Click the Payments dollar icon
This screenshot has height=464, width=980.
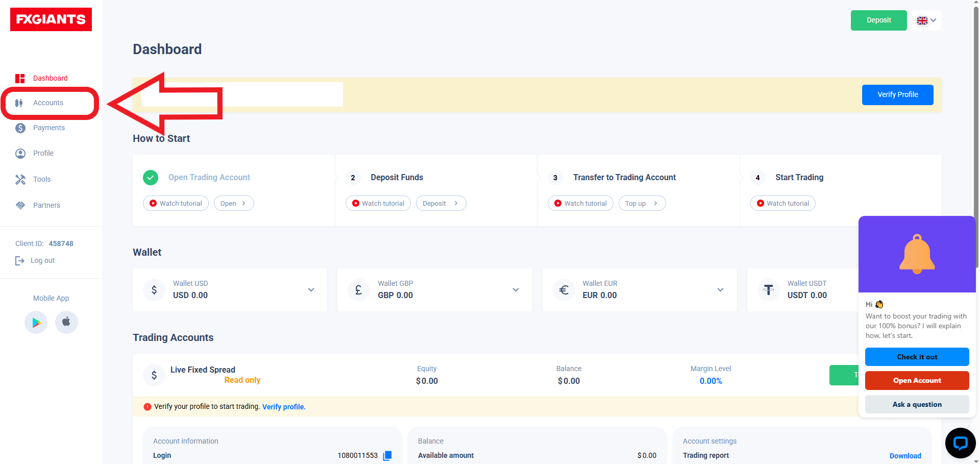coord(20,128)
